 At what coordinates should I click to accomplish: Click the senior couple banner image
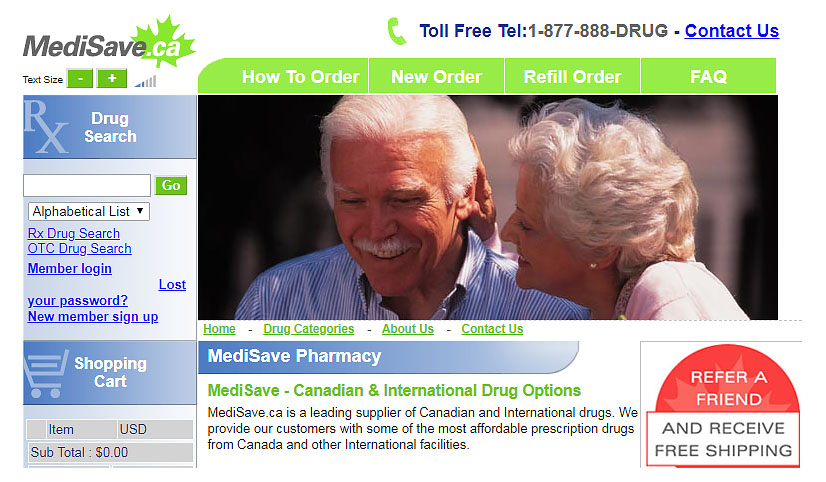pyautogui.click(x=488, y=207)
